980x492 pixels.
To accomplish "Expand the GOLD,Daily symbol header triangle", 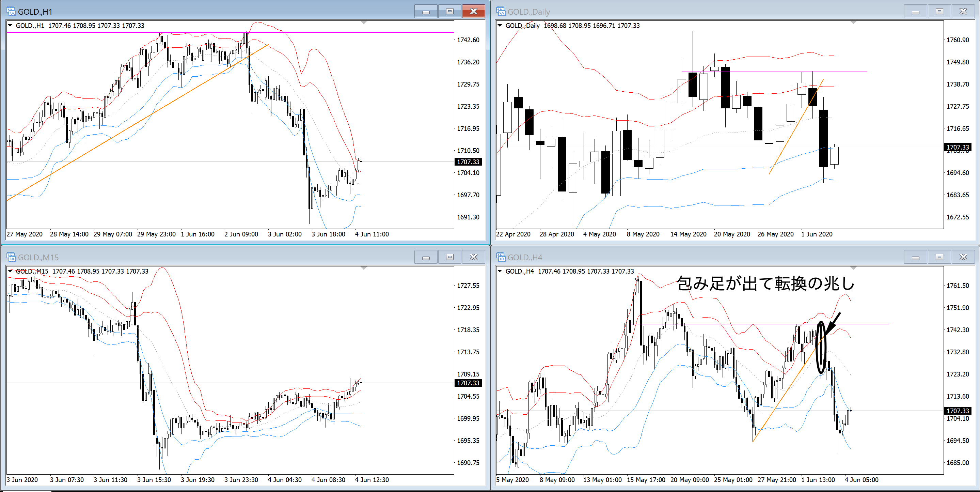I will (x=500, y=26).
